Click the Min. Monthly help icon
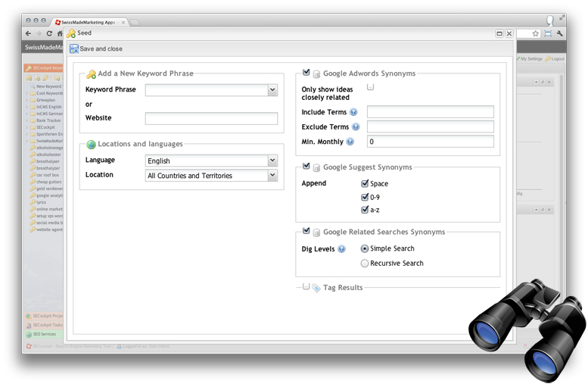 tap(350, 142)
